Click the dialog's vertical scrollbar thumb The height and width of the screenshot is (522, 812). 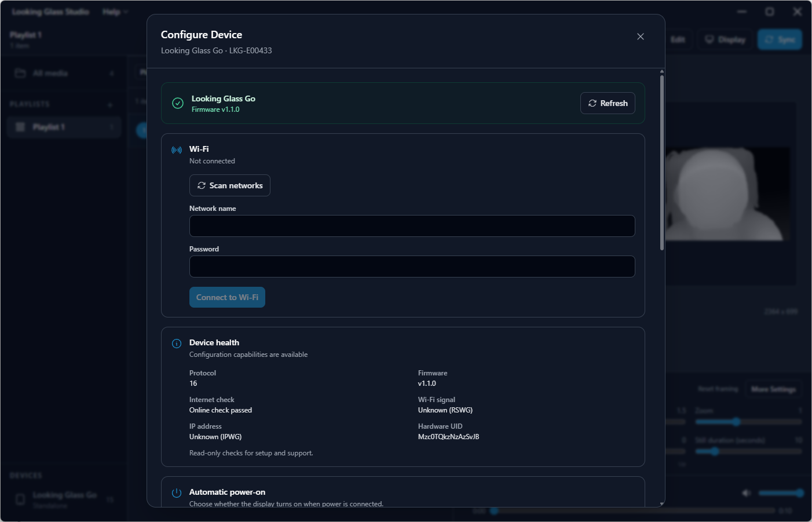coord(662,162)
